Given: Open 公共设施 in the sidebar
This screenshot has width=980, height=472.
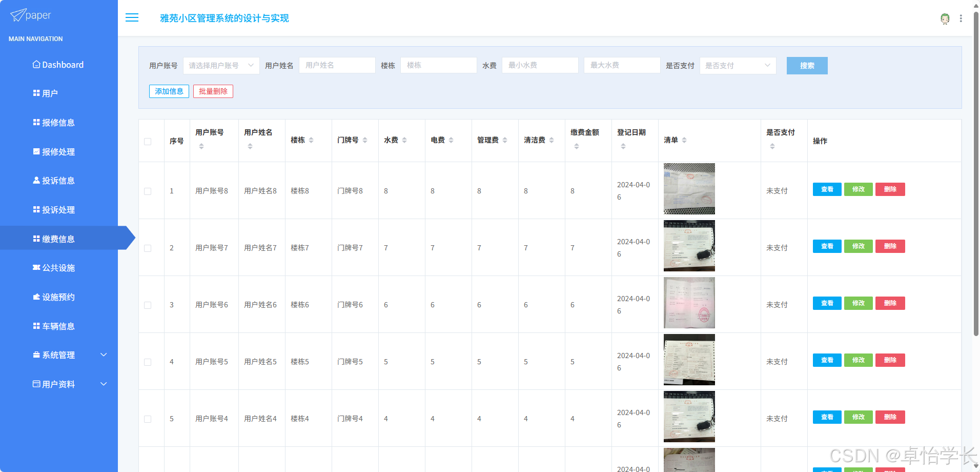Looking at the screenshot, I should point(59,268).
